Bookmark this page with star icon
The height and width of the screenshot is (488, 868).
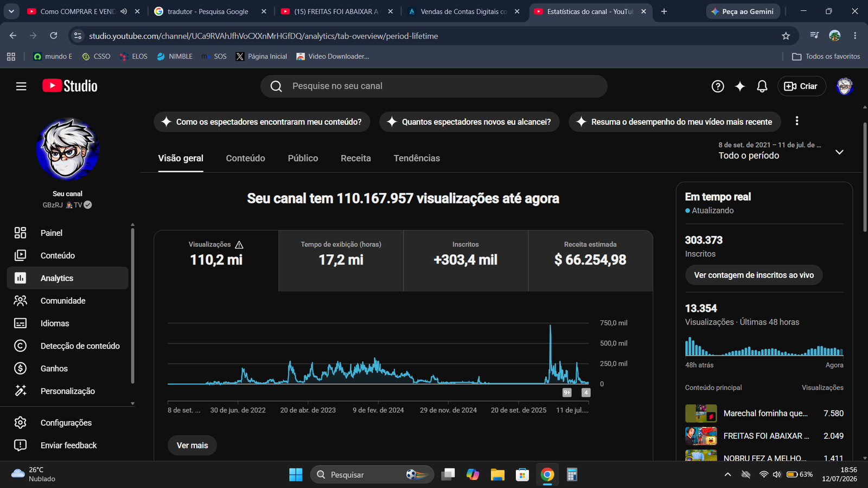pyautogui.click(x=786, y=36)
